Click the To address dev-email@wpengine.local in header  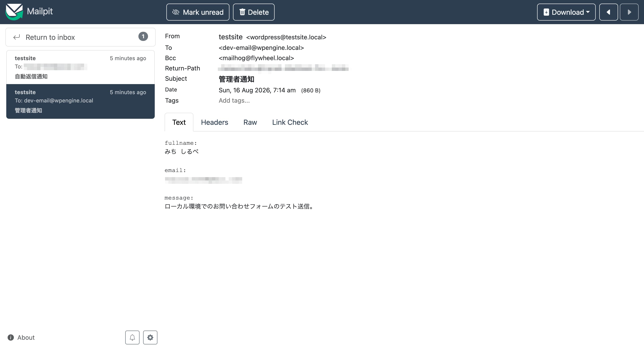click(x=261, y=48)
